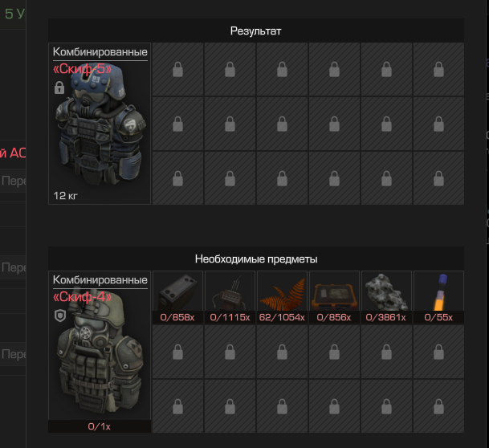Select the blue-capped vial item 0/55x

tap(438, 297)
